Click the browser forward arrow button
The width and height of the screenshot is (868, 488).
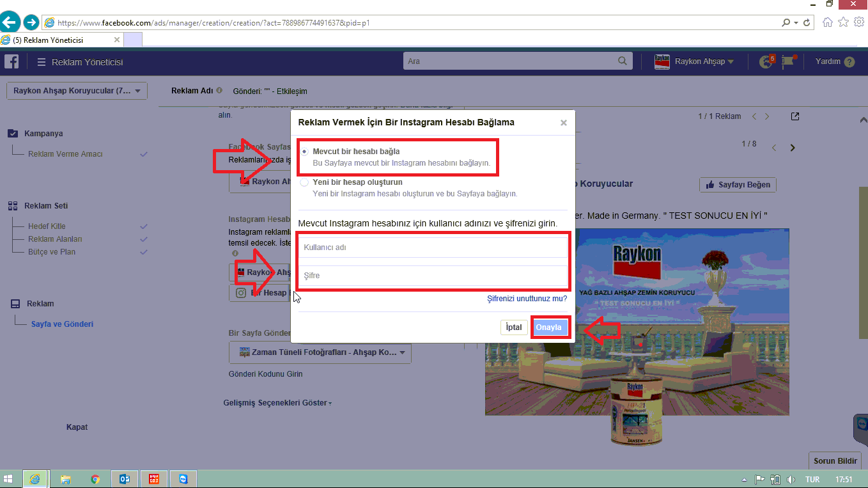(x=31, y=22)
